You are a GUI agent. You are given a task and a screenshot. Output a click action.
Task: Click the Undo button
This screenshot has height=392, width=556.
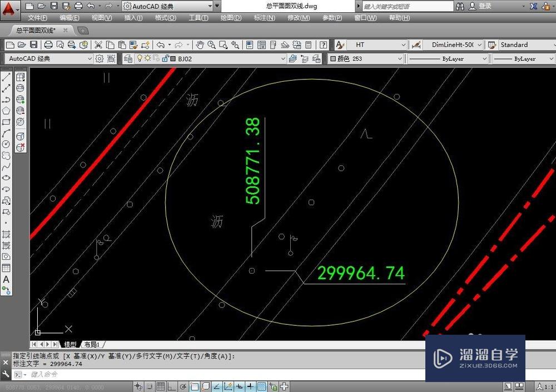click(x=161, y=44)
